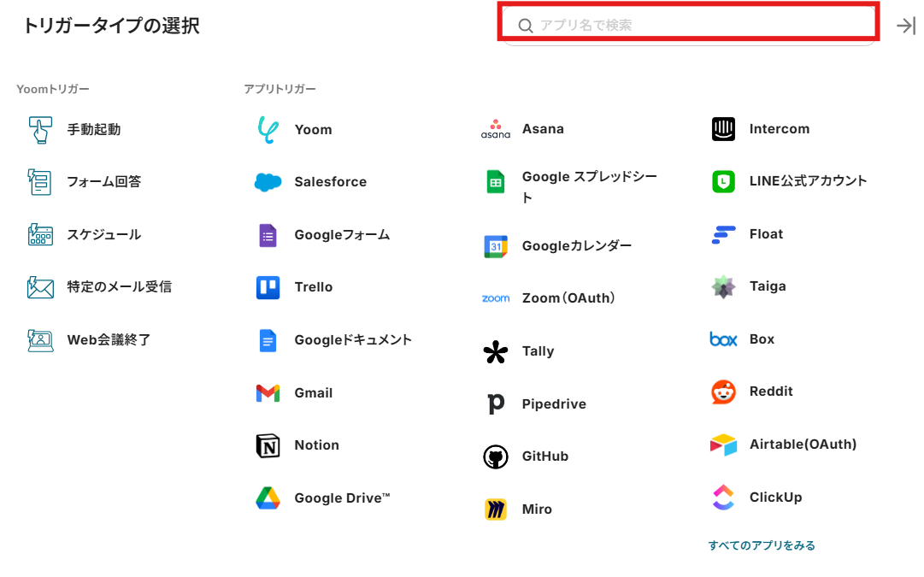Screen dimensions: 924x577
Task: Click the Trello app name
Action: click(x=314, y=287)
